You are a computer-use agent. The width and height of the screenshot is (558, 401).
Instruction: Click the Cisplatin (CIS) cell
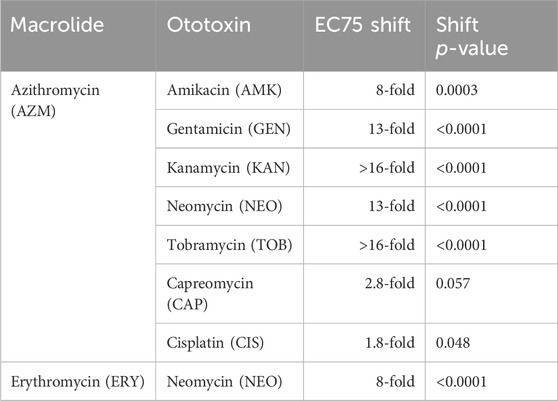(215, 343)
